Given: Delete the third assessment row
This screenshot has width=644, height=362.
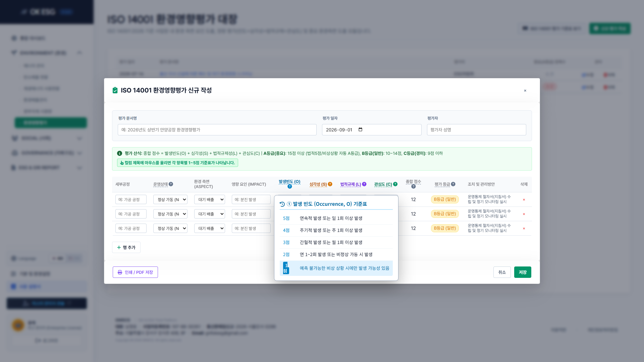Looking at the screenshot, I should point(524,228).
